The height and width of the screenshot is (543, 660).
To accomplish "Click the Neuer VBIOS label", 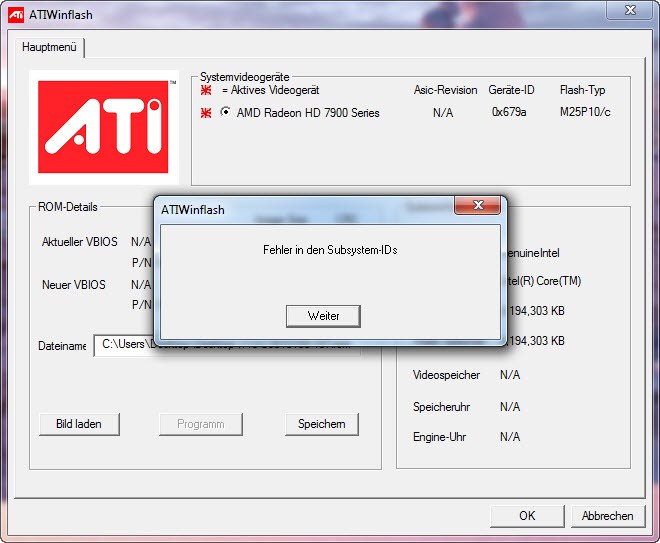I will click(x=74, y=285).
